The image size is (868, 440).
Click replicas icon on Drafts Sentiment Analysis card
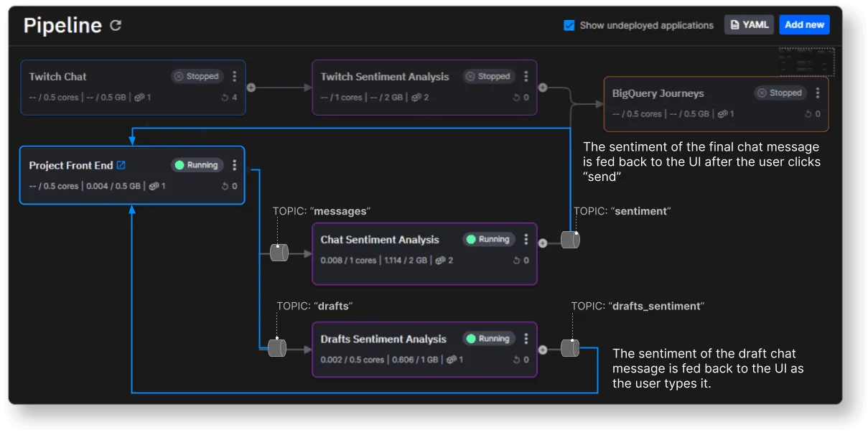pyautogui.click(x=451, y=360)
